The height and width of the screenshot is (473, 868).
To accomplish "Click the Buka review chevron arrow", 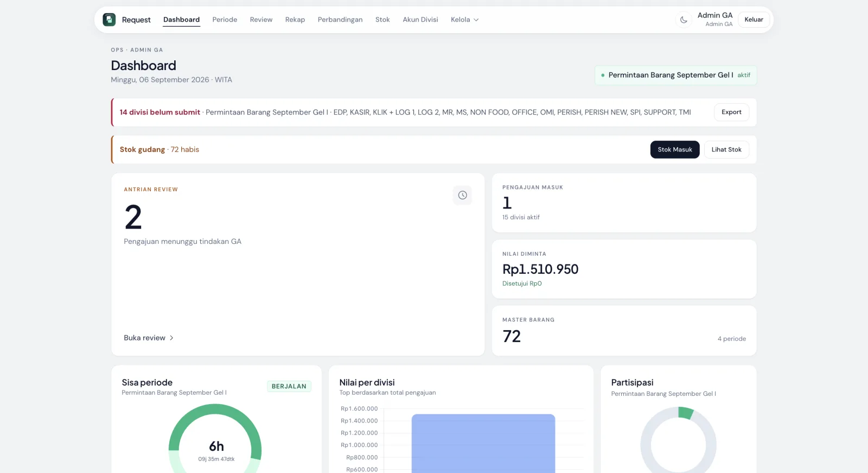I will point(171,338).
